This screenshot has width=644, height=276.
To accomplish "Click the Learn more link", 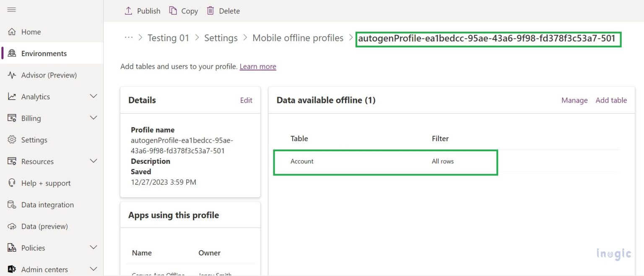I will pos(257,66).
